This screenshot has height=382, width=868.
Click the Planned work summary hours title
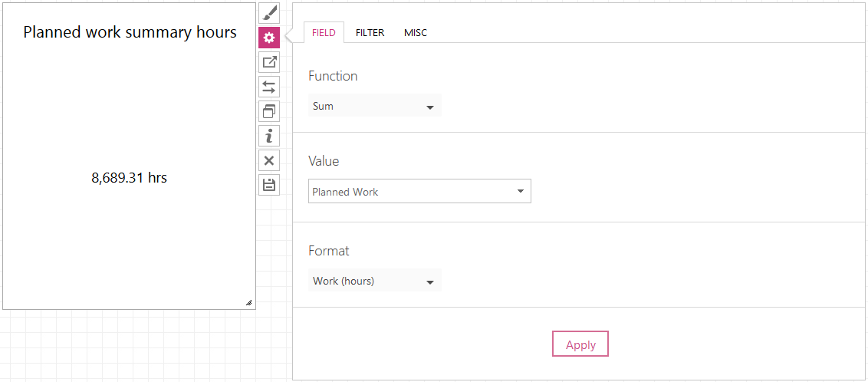[x=130, y=32]
